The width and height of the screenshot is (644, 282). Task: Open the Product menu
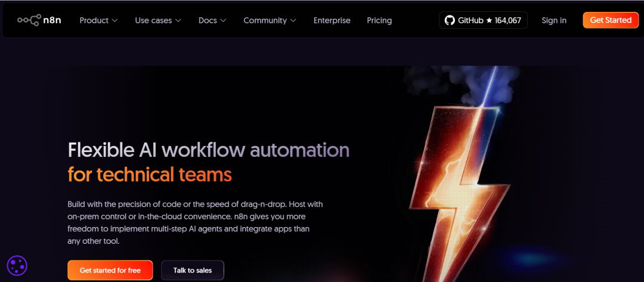pos(98,20)
